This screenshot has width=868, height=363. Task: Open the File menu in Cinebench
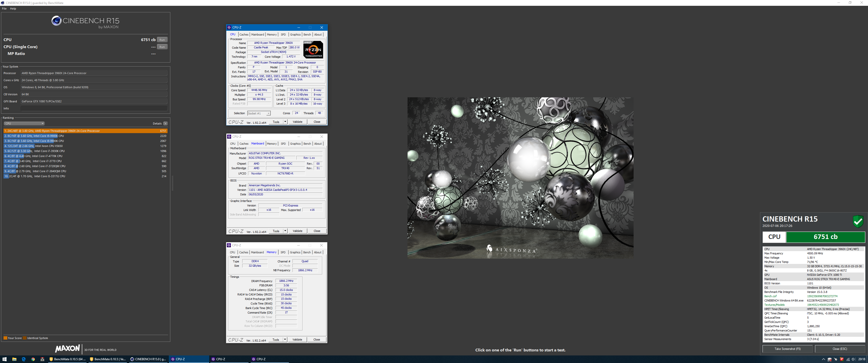tap(4, 9)
